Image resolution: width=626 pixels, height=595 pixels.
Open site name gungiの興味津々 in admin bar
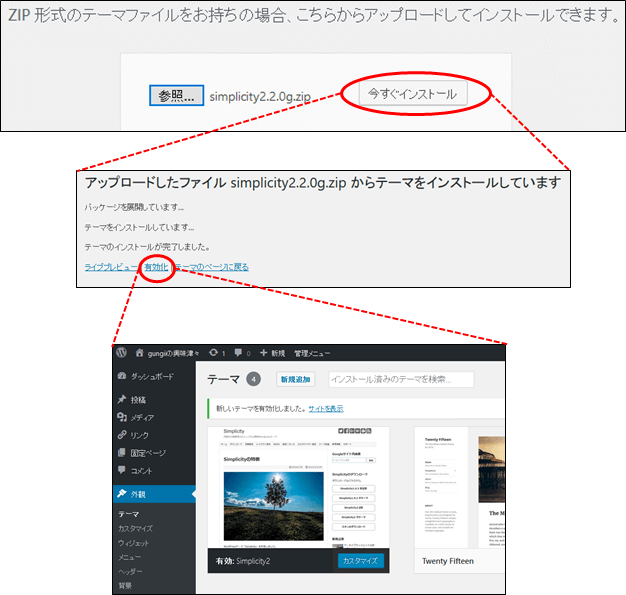173,353
